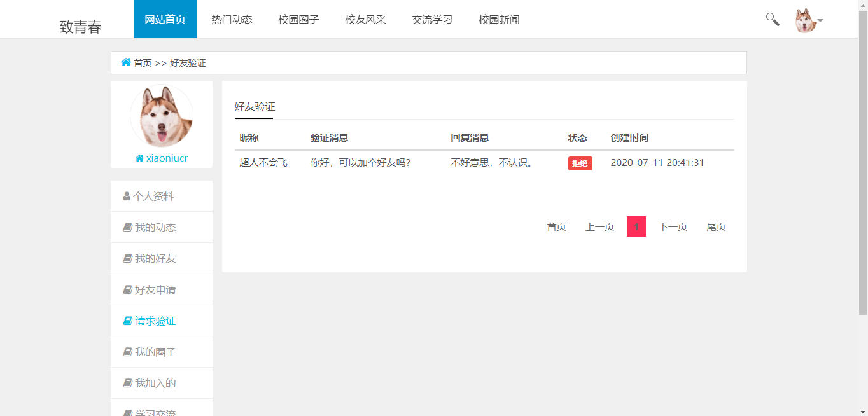Click pagination 首页 button
This screenshot has width=868, height=416.
click(x=557, y=226)
